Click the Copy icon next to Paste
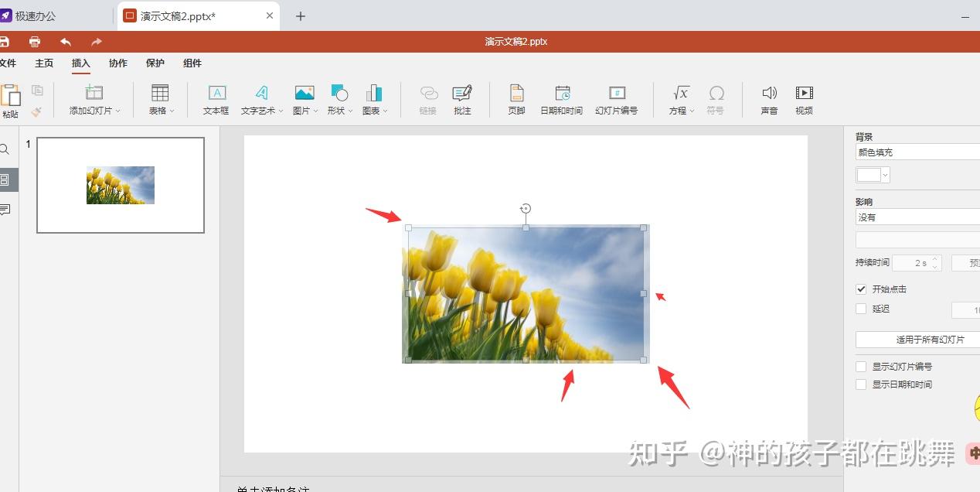 pyautogui.click(x=37, y=91)
